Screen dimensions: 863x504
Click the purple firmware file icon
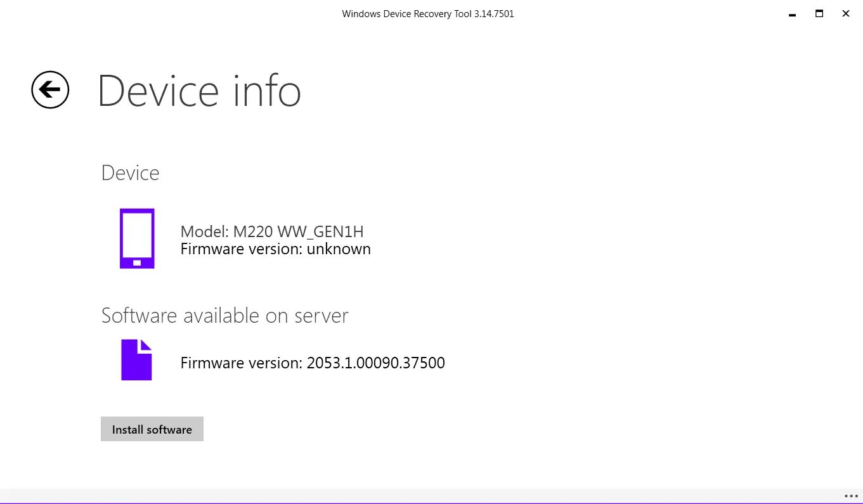[x=136, y=360]
